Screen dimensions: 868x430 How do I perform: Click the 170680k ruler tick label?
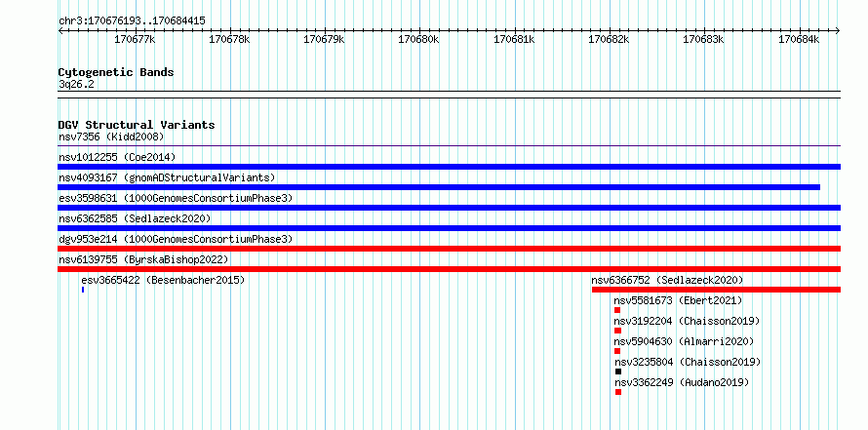point(418,39)
